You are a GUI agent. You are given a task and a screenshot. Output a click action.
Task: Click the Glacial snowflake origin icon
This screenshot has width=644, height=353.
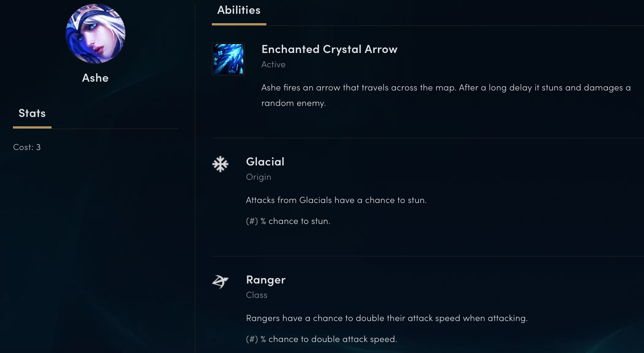[220, 164]
